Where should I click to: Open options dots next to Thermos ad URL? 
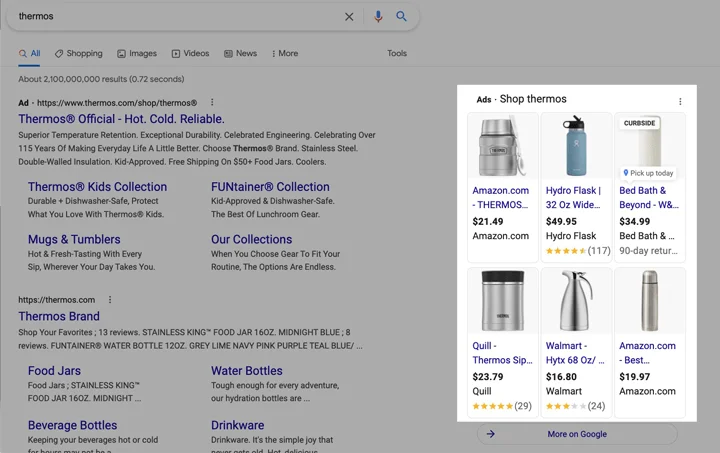pos(212,102)
